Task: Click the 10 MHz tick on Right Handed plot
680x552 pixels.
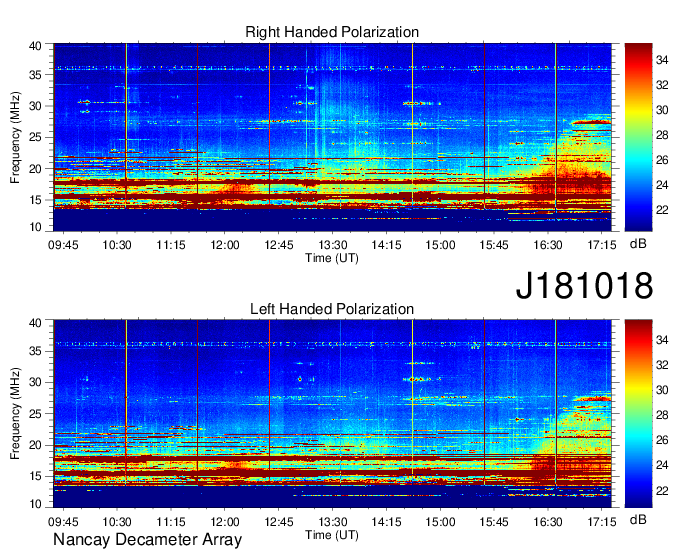Action: coord(35,227)
